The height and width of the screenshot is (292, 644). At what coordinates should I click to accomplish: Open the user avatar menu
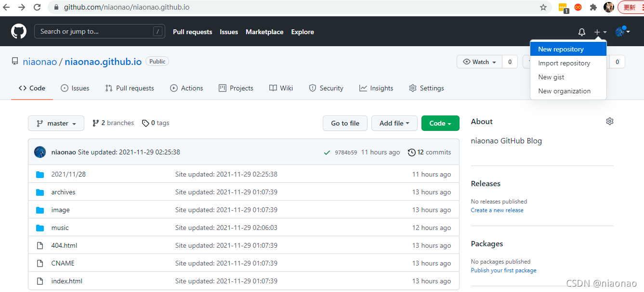[x=622, y=32]
